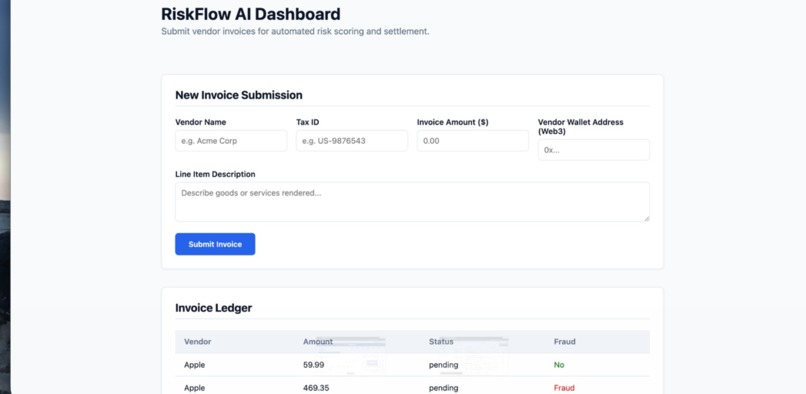Click the New Invoice Submission heading
Viewport: 806px width, 394px height.
point(239,95)
